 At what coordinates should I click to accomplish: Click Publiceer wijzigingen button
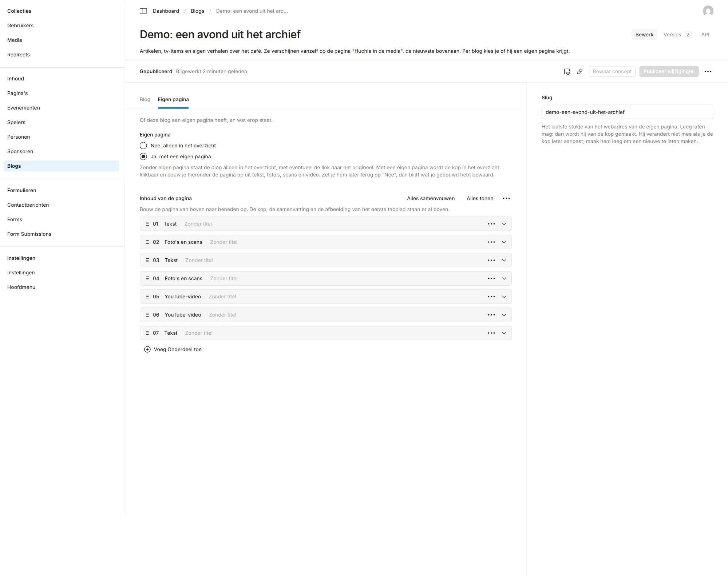(x=669, y=71)
